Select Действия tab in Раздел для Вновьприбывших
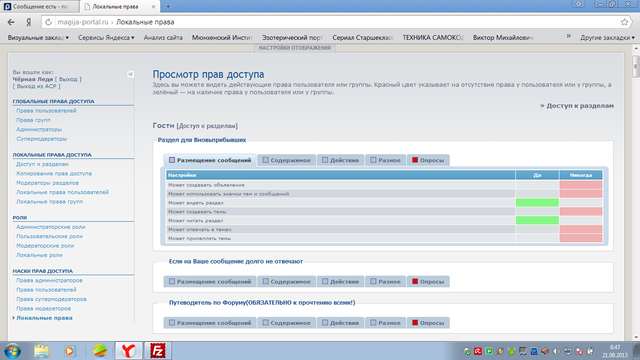This screenshot has height=360, width=640. (340, 160)
